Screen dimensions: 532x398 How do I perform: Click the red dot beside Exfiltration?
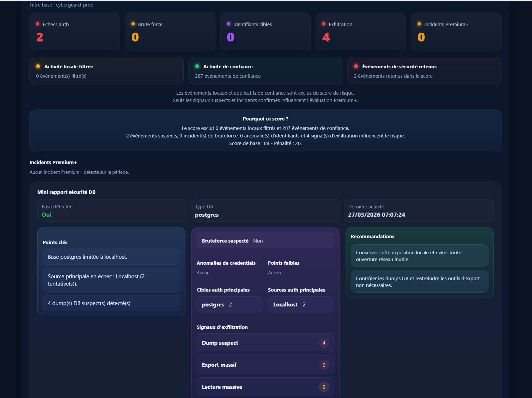click(x=324, y=24)
